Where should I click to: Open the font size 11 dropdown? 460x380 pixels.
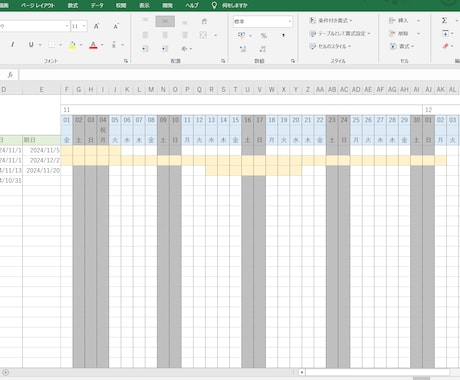click(84, 26)
